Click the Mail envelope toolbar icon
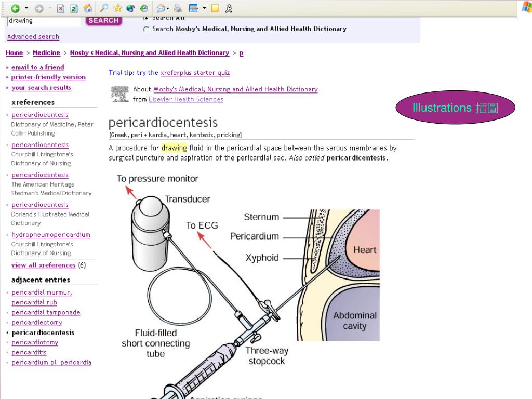532x399 pixels. 161,8
